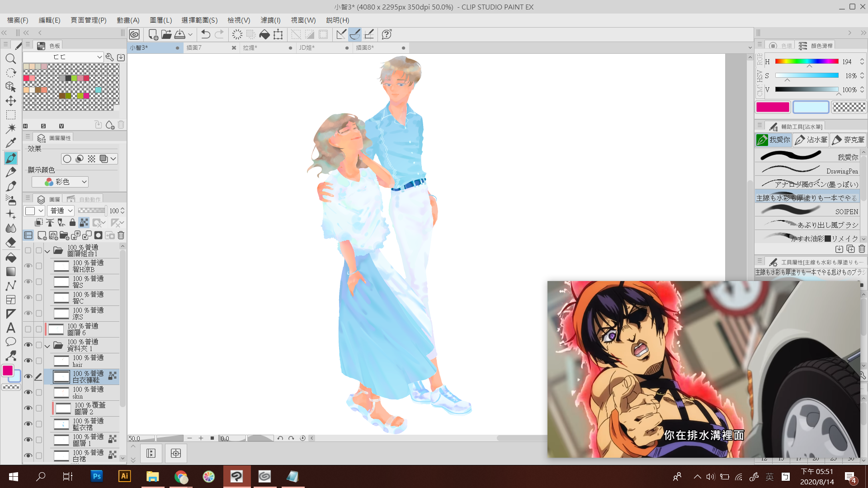
Task: Select the Eraser tool
Action: tap(11, 242)
